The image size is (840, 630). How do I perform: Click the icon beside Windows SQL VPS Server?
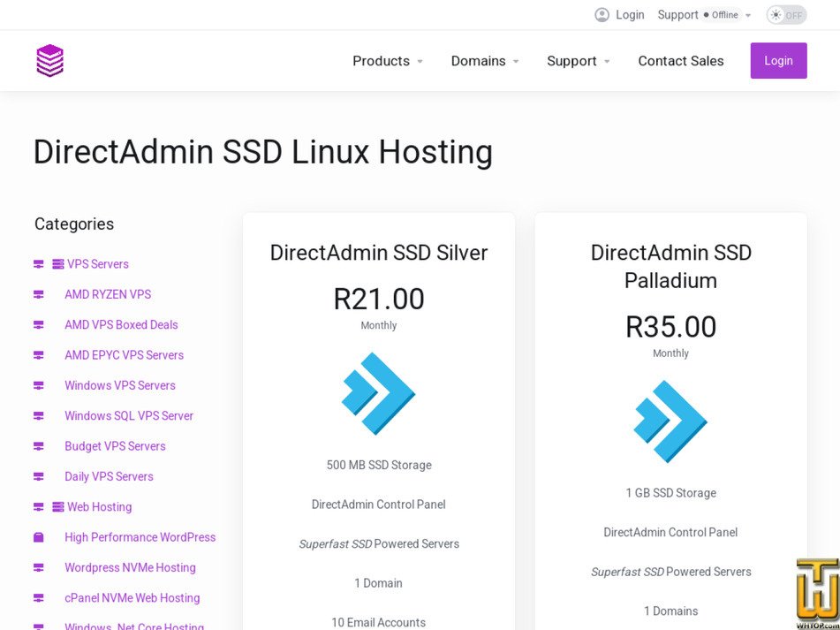39,415
